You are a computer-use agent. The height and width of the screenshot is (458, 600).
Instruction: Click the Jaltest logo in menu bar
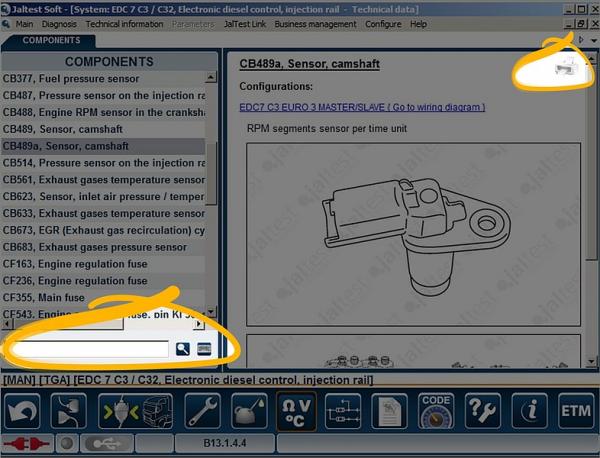point(6,24)
